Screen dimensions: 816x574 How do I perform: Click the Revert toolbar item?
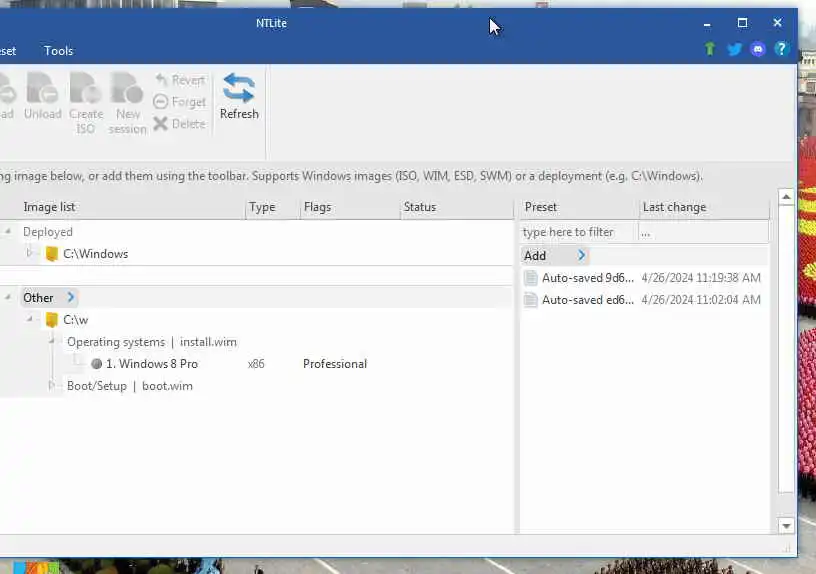tap(180, 80)
